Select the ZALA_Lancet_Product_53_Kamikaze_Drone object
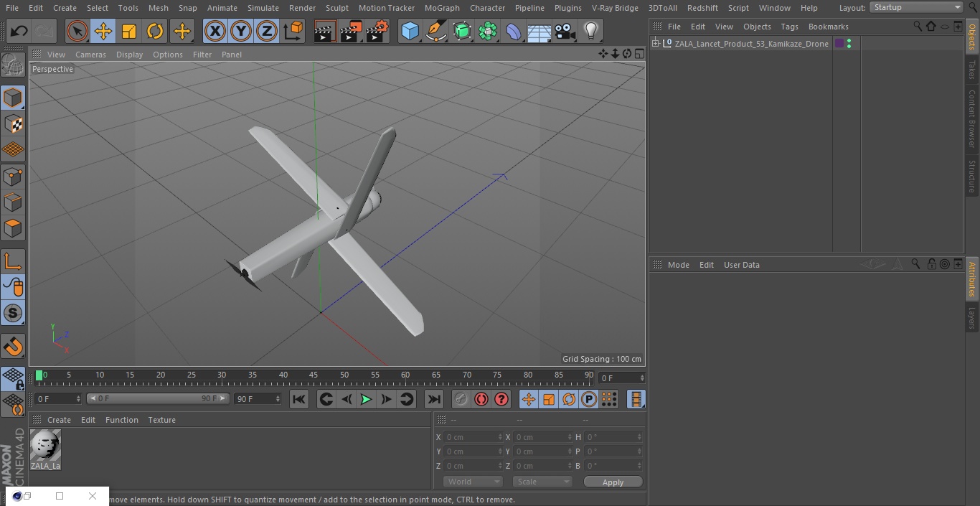980x506 pixels. pyautogui.click(x=751, y=44)
